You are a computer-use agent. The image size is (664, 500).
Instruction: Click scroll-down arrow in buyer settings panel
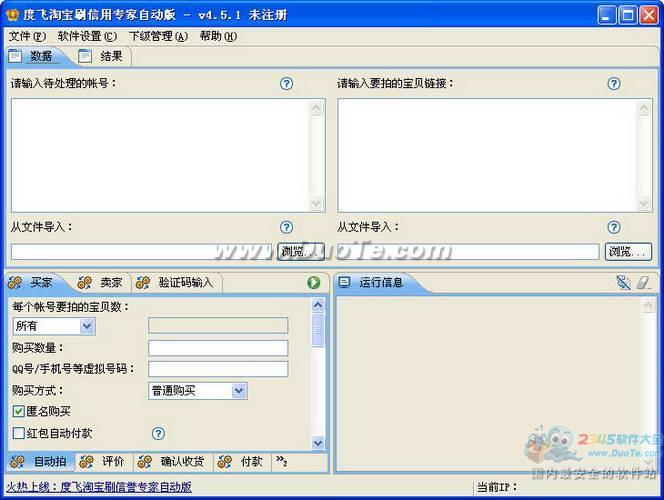point(318,443)
